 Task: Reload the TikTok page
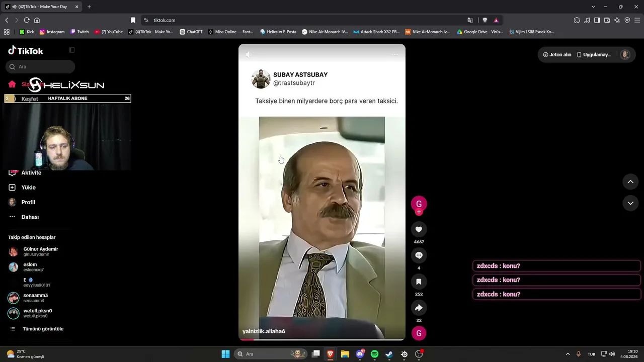(27, 20)
